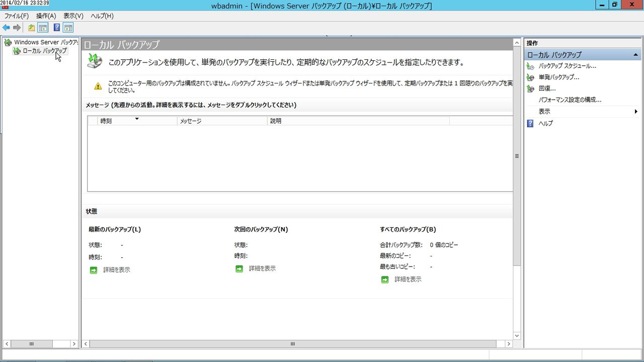The height and width of the screenshot is (362, 644).
Task: Click the tree pane horizontal scrollbar thumb
Action: (x=32, y=344)
